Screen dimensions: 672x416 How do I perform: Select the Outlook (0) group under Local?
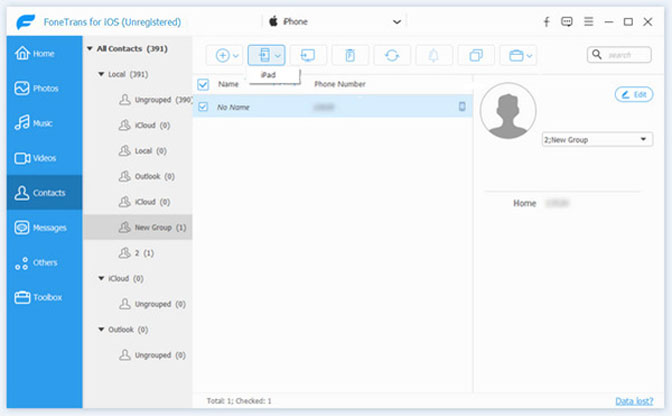(147, 176)
